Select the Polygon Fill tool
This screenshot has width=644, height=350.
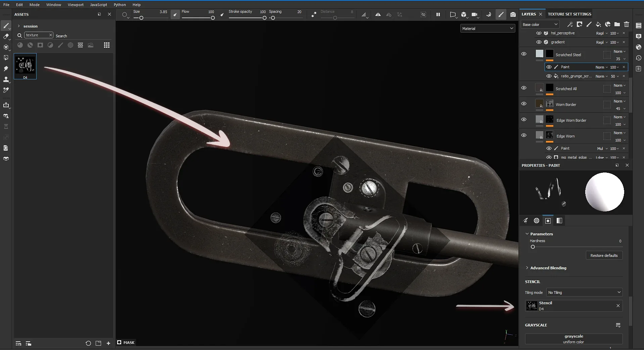[6, 58]
